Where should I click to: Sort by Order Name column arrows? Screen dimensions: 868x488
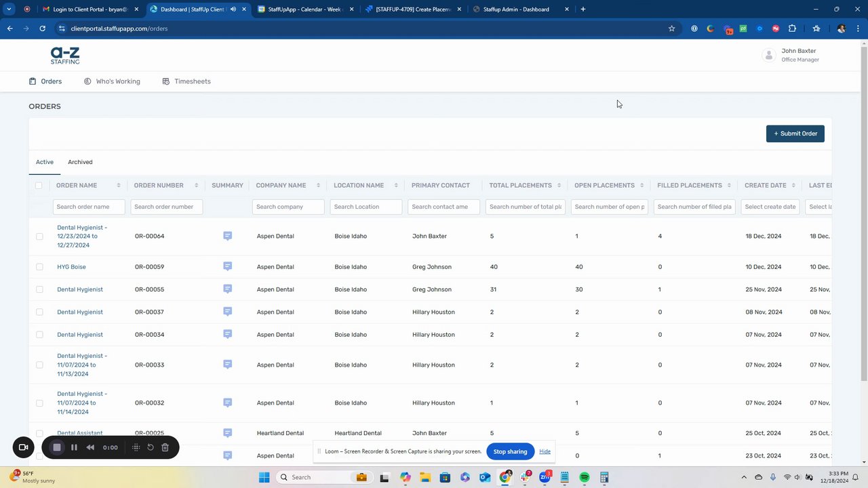119,186
